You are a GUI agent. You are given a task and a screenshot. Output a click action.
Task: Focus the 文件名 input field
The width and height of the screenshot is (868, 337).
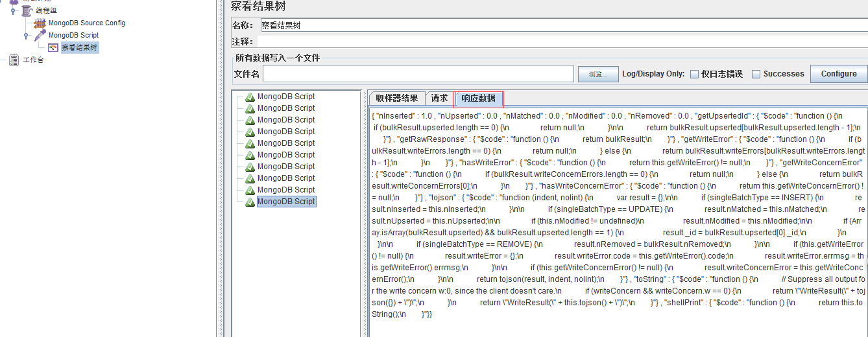(x=418, y=74)
